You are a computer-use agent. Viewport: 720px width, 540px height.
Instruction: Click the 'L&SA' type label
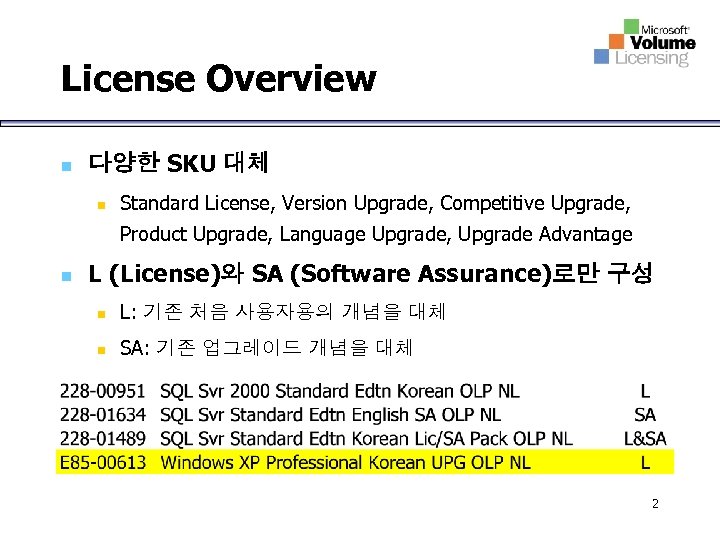(645, 439)
